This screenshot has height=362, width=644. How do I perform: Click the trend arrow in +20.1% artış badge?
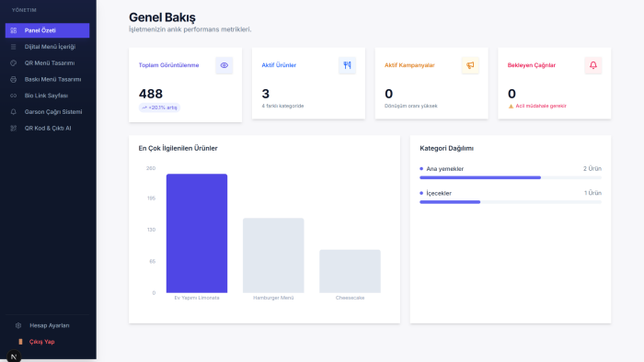coord(144,107)
